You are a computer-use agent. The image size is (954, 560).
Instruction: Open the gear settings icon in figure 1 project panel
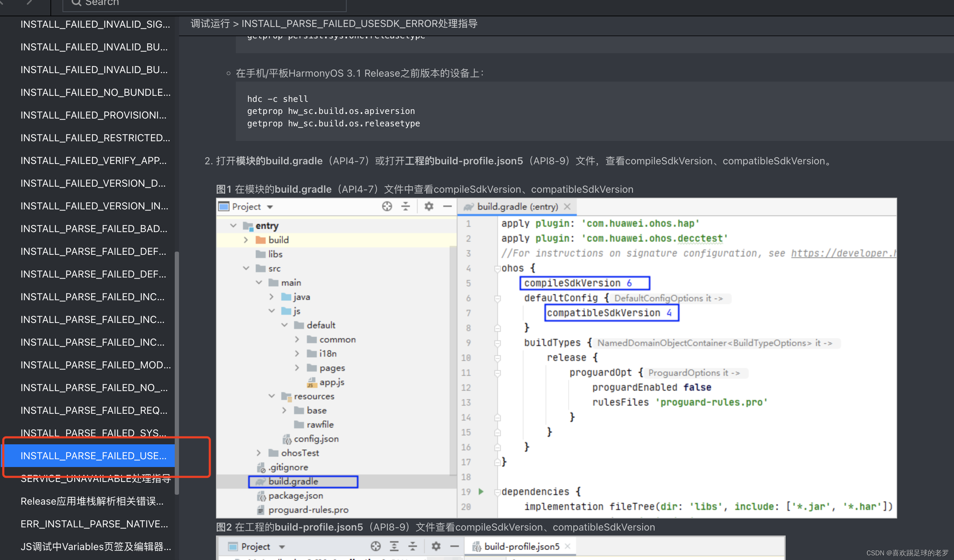(x=429, y=206)
